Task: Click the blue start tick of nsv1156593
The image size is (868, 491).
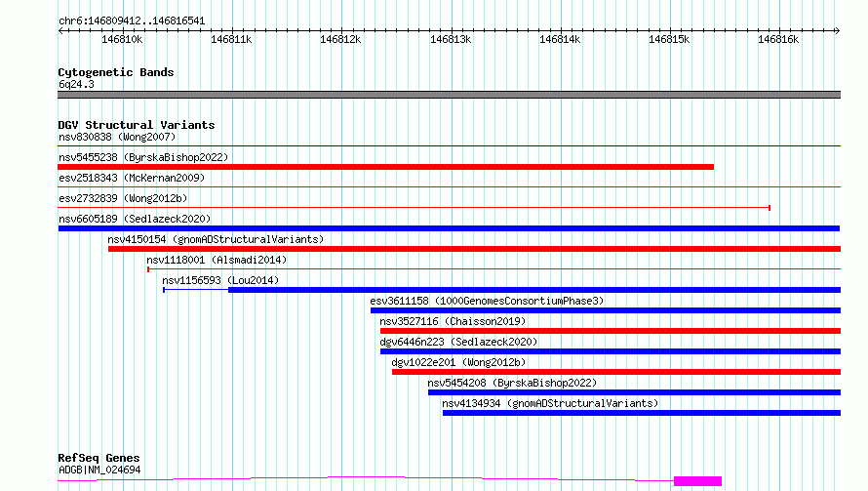Action: pyautogui.click(x=164, y=290)
